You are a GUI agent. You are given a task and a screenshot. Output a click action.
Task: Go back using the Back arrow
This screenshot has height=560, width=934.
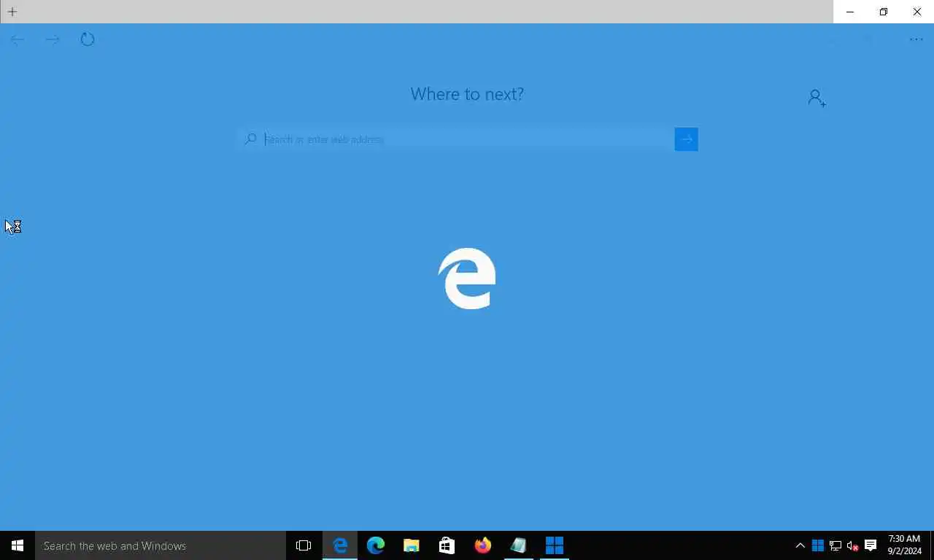tap(18, 39)
